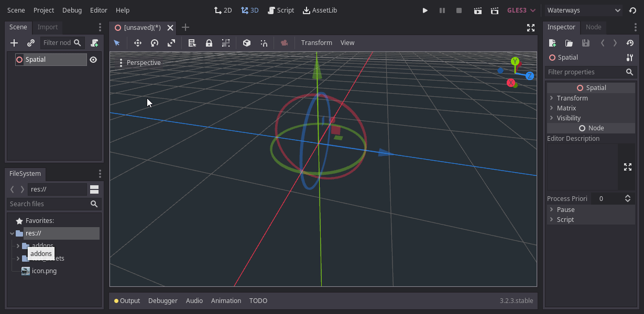Attach a script to the Spatial node
Image resolution: width=644 pixels, height=314 pixels.
pos(94,43)
